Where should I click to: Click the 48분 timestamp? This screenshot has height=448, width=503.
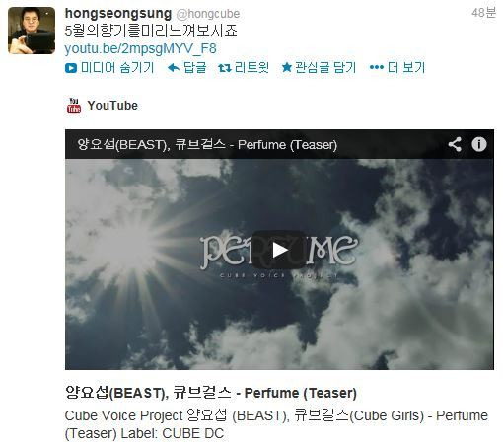tap(483, 13)
